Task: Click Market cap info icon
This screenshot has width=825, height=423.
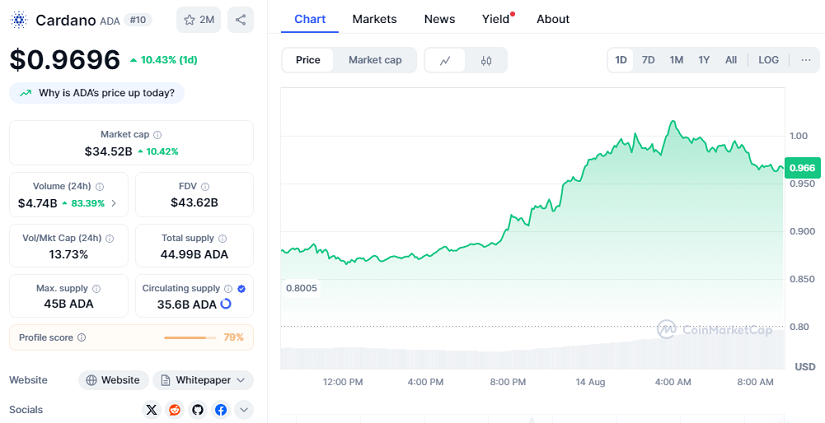Action: [157, 135]
